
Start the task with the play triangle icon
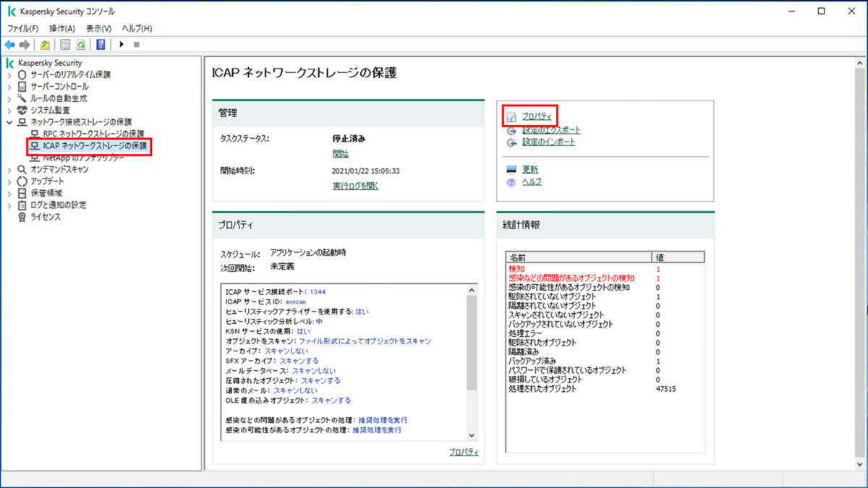(x=122, y=44)
